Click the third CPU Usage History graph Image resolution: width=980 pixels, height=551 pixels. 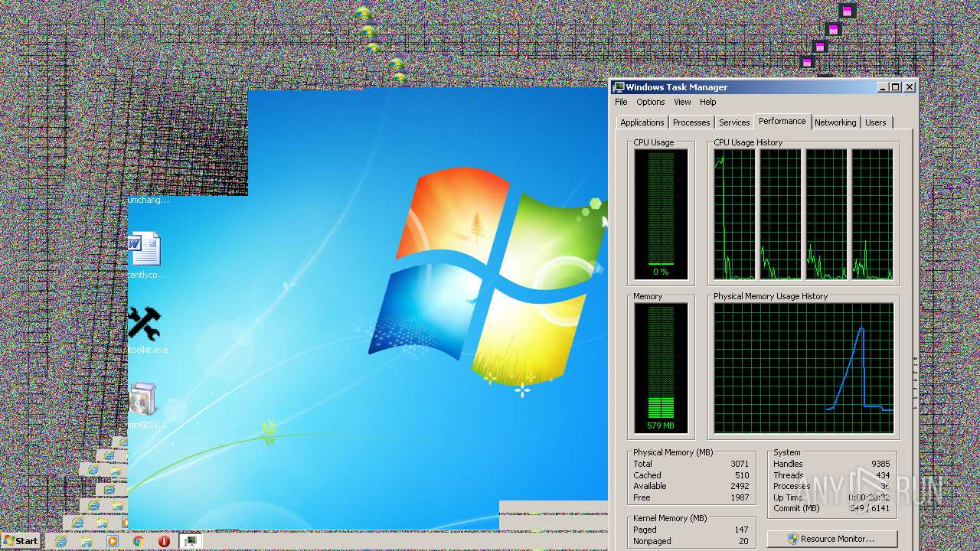tap(826, 214)
